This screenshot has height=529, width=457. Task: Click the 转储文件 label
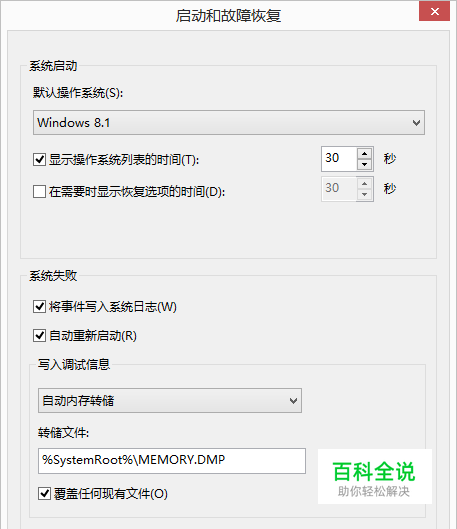[63, 432]
